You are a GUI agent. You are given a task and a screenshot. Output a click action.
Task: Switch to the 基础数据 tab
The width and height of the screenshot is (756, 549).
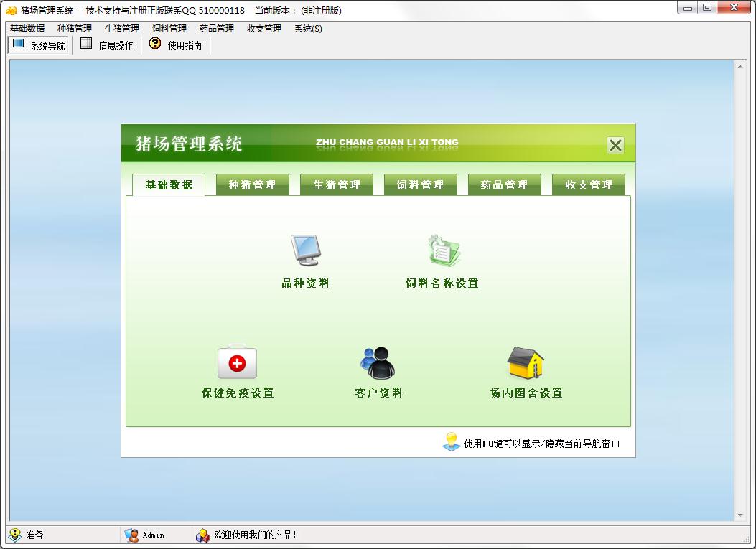169,185
